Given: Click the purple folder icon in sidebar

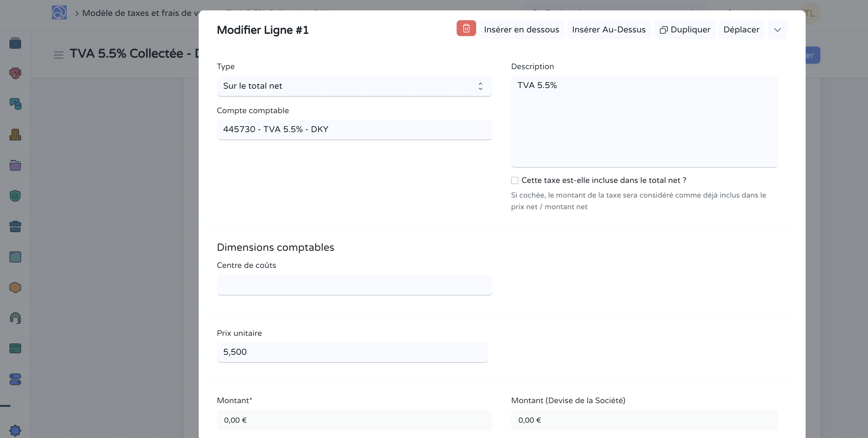Looking at the screenshot, I should [x=15, y=165].
